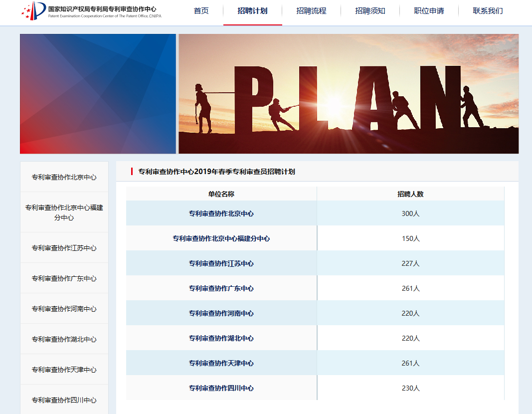
Task: Click the 300人 cell for Beijing center
Action: 410,213
